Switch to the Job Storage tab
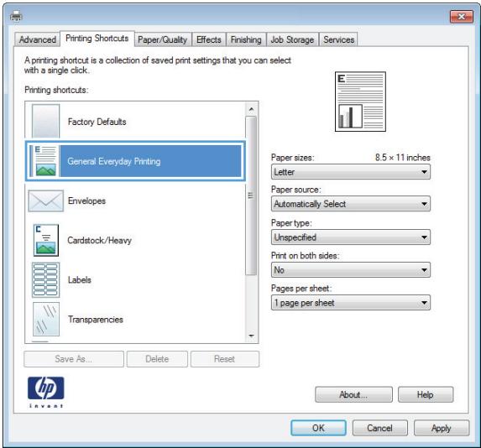 tap(292, 39)
